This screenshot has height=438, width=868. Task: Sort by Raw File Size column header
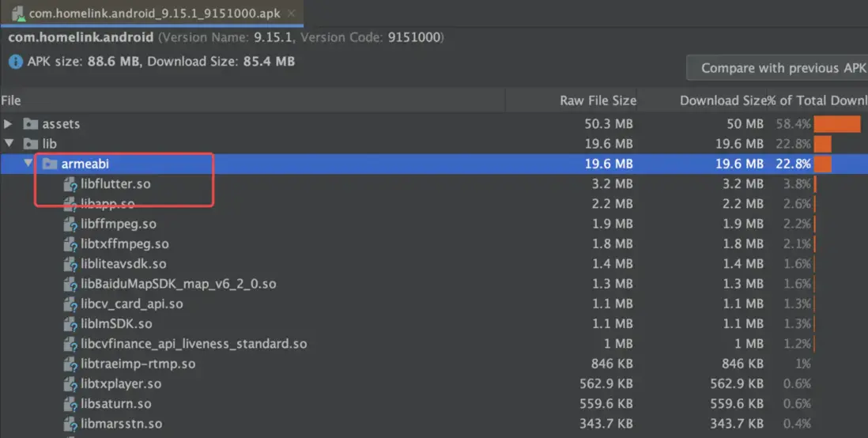coord(598,100)
